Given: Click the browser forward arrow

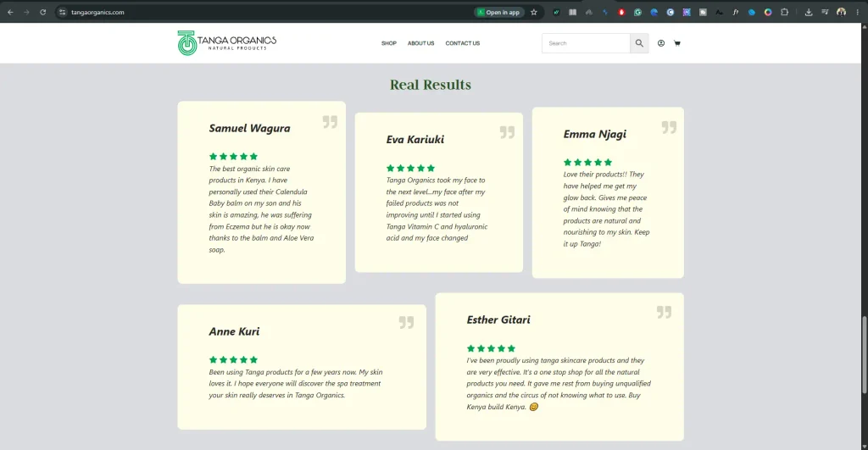Looking at the screenshot, I should point(26,12).
